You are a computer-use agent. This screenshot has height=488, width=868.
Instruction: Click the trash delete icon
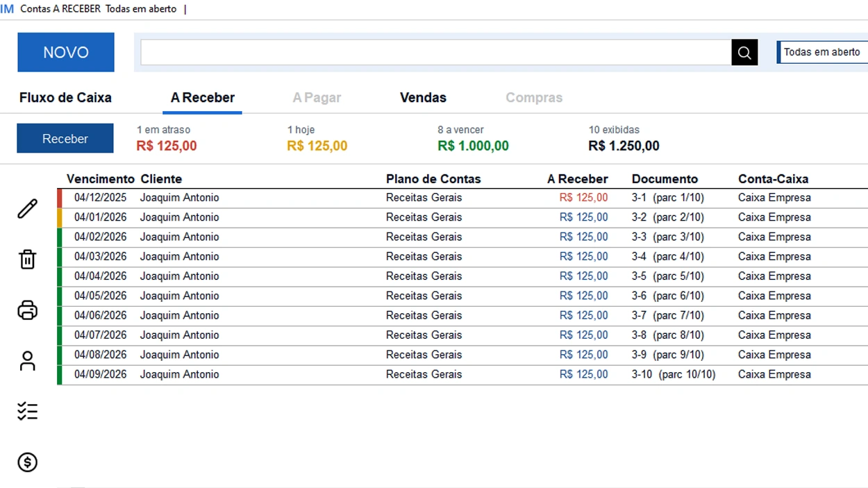[x=27, y=260]
